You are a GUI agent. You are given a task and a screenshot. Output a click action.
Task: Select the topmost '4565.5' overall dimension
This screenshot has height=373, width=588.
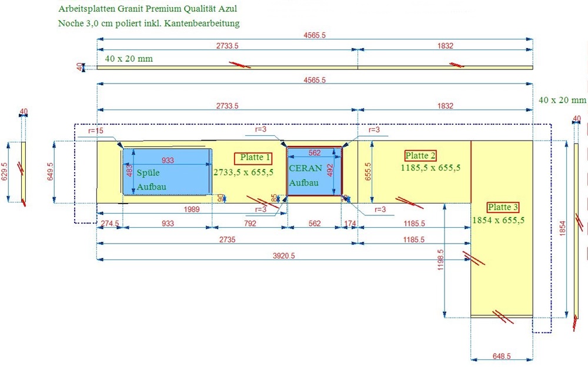[315, 35]
